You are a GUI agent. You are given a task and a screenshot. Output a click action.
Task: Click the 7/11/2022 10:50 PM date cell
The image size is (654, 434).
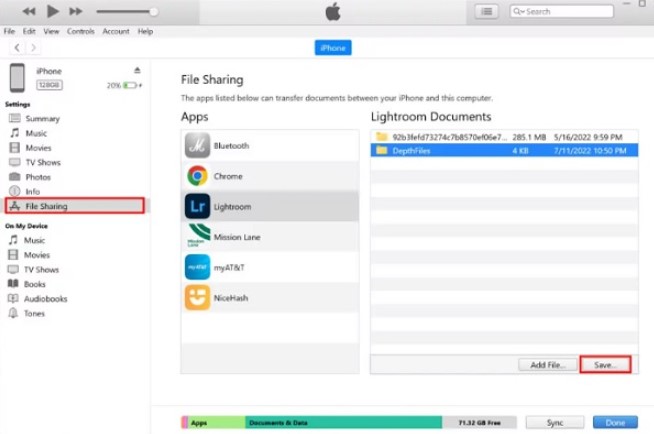590,151
